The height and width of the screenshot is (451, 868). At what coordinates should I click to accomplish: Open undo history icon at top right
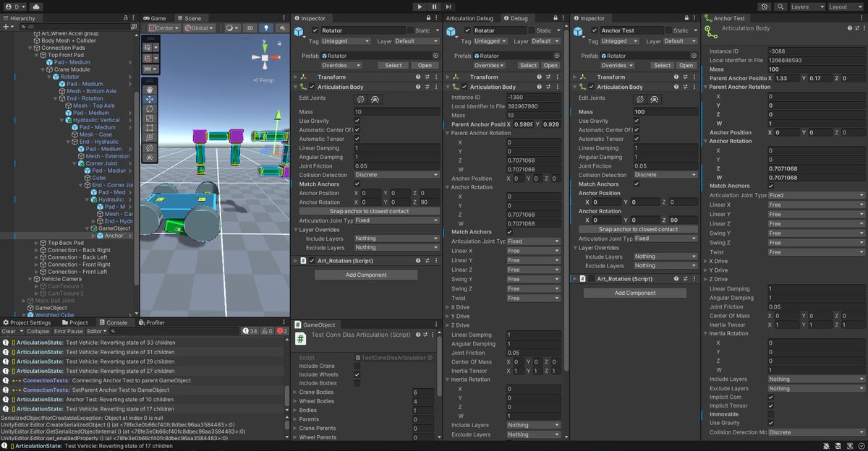tap(765, 7)
